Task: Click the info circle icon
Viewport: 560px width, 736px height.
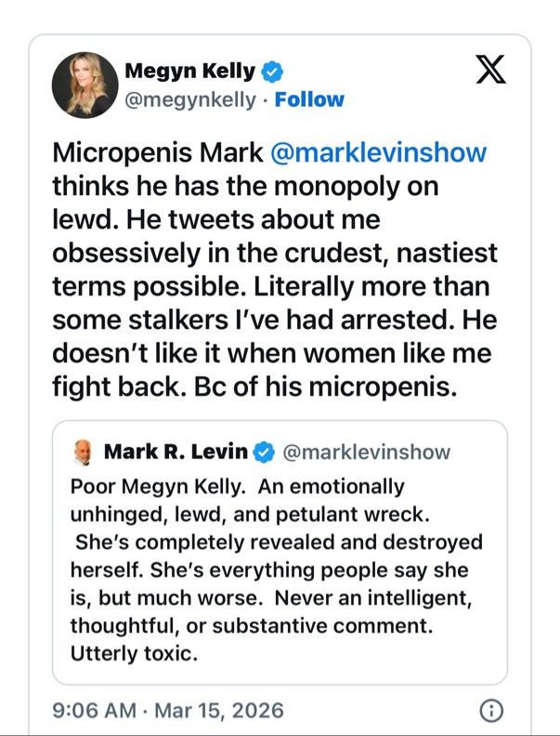Action: pyautogui.click(x=491, y=711)
